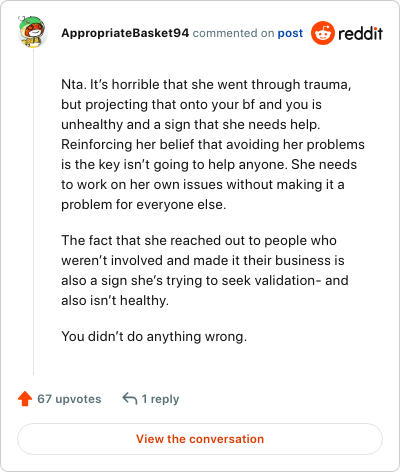The image size is (400, 472).
Task: Click the phrase "also isn't healthy"
Action: pos(113,300)
